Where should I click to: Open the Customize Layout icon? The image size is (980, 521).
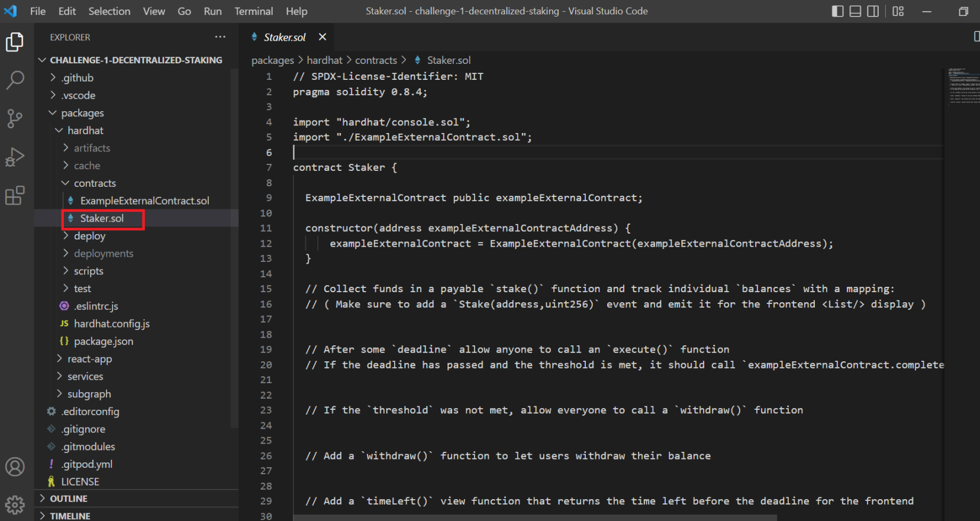898,11
